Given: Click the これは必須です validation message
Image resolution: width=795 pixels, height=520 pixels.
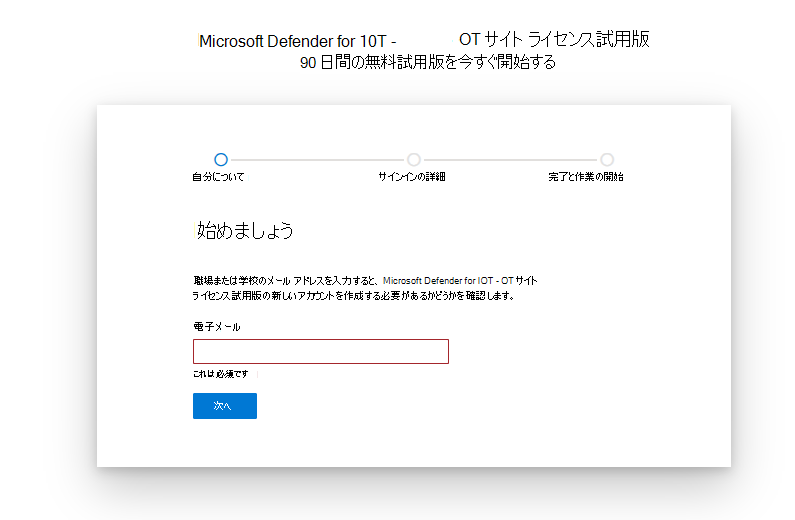Looking at the screenshot, I should tap(221, 374).
